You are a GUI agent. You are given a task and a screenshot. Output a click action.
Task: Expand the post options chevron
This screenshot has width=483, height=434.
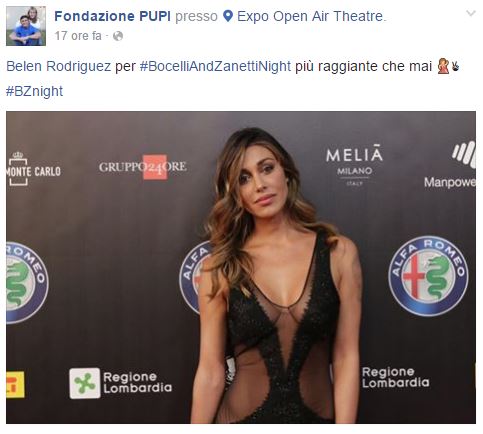click(471, 13)
